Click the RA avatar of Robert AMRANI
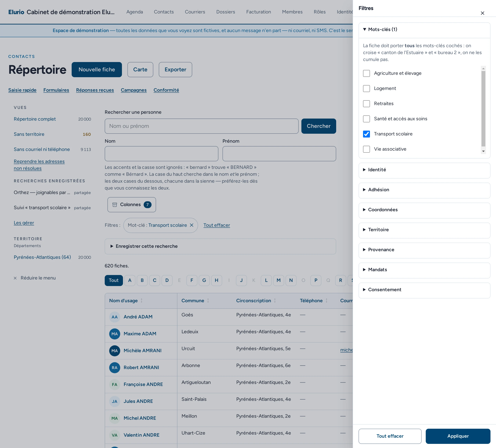 point(115,368)
